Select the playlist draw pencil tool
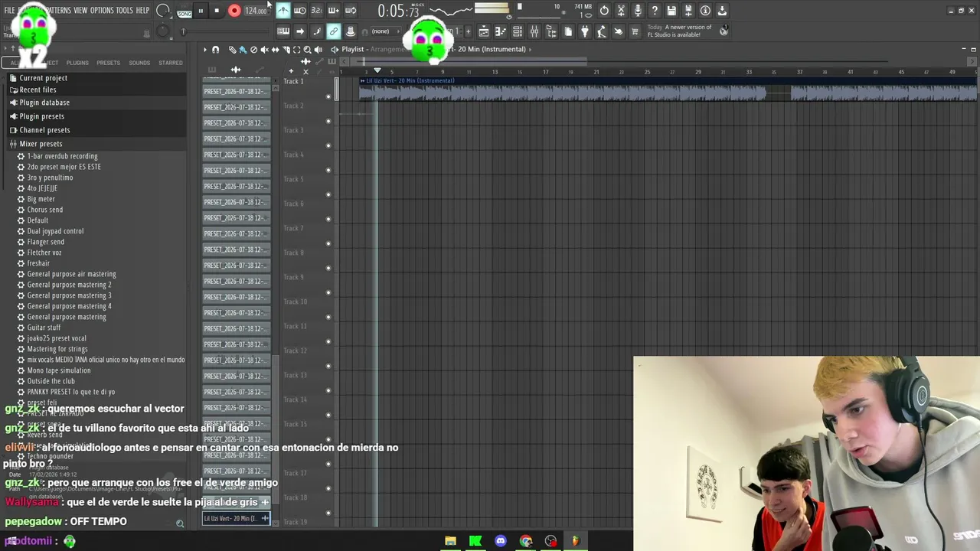Image resolution: width=980 pixels, height=551 pixels. 232,50
